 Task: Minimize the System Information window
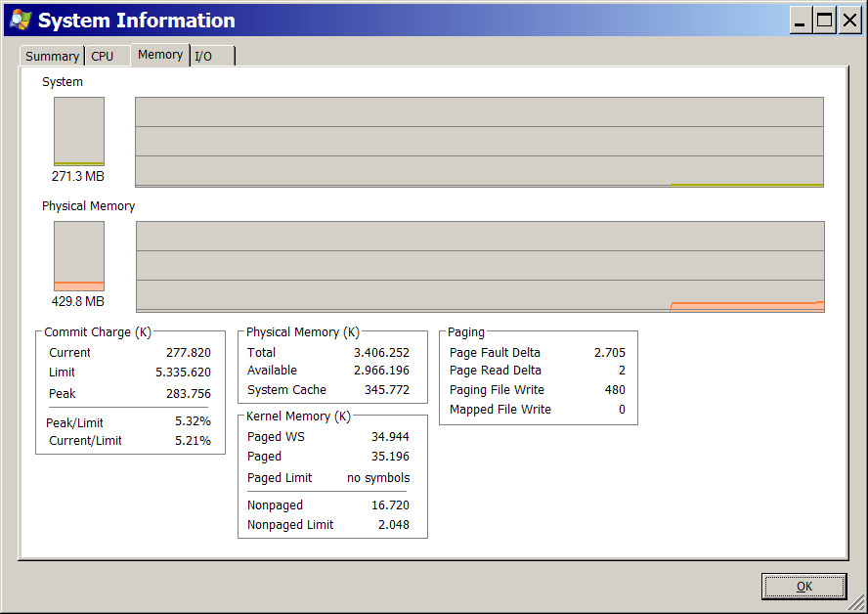[800, 21]
